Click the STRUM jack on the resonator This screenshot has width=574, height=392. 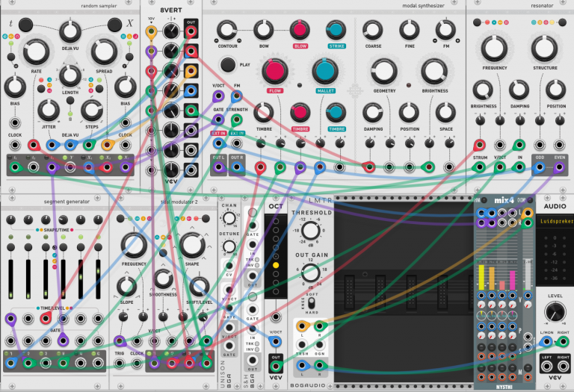pos(479,167)
